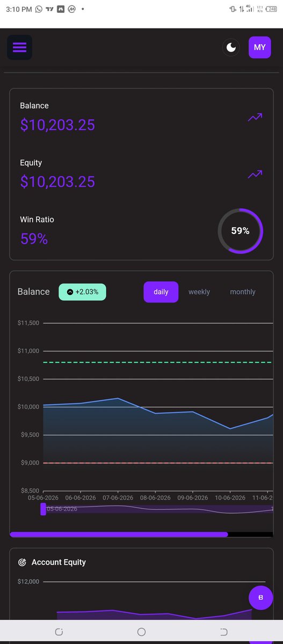
Task: Tap the Android back button
Action: tap(224, 632)
